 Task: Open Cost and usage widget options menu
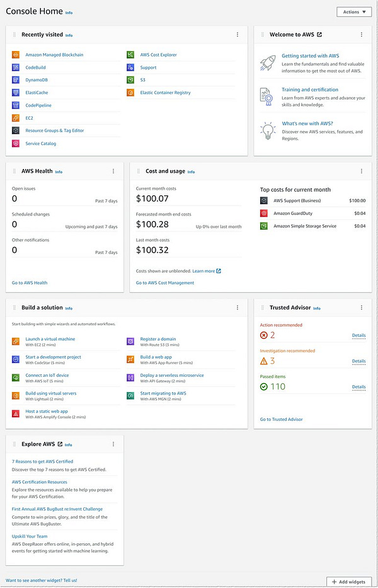click(362, 171)
